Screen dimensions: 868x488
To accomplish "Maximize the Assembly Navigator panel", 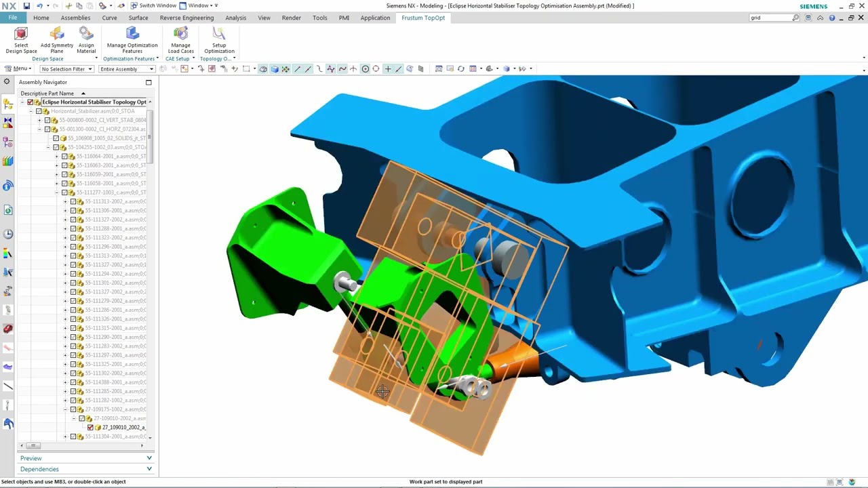I will point(149,82).
